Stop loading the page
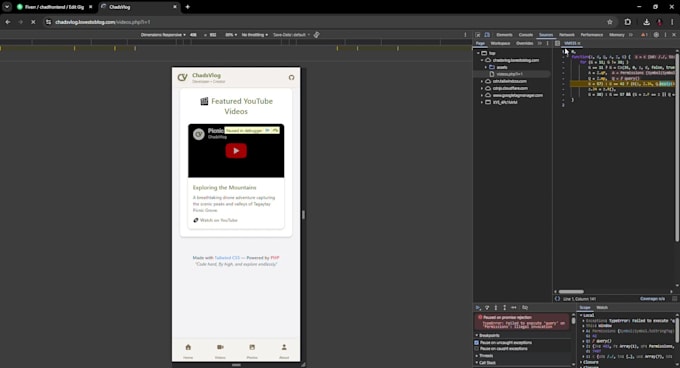This screenshot has height=368, width=680. pyautogui.click(x=33, y=22)
